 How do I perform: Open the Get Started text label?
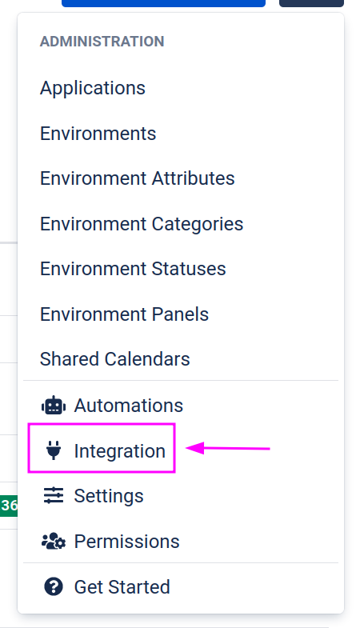[x=122, y=586]
